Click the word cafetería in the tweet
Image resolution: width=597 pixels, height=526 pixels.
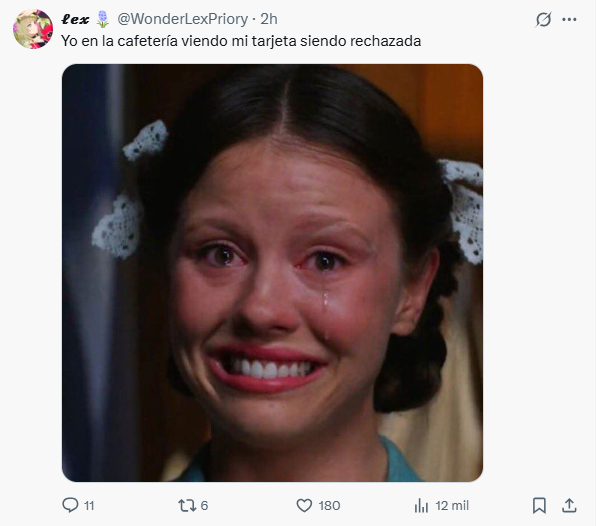coord(147,41)
